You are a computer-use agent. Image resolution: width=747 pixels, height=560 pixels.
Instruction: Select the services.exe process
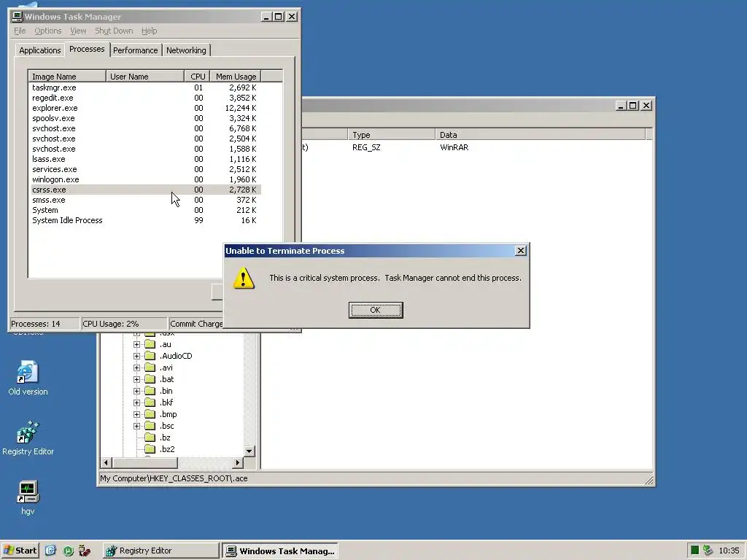145,169
